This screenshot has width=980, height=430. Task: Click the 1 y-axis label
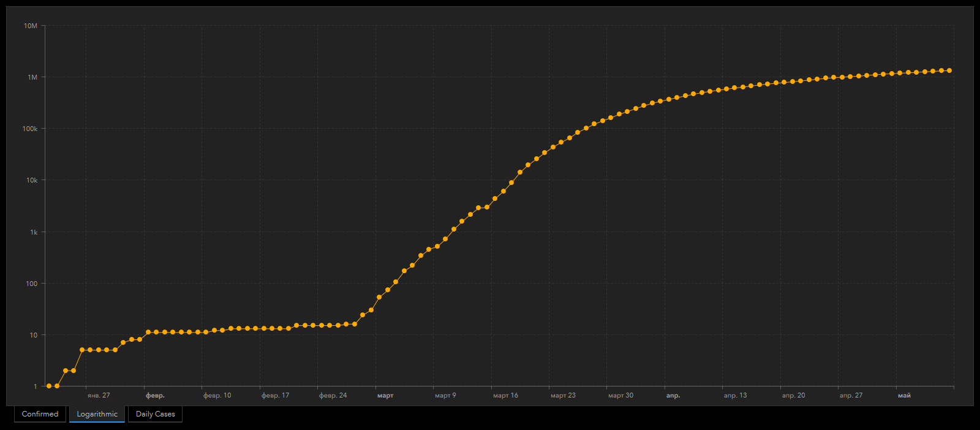[x=36, y=387]
